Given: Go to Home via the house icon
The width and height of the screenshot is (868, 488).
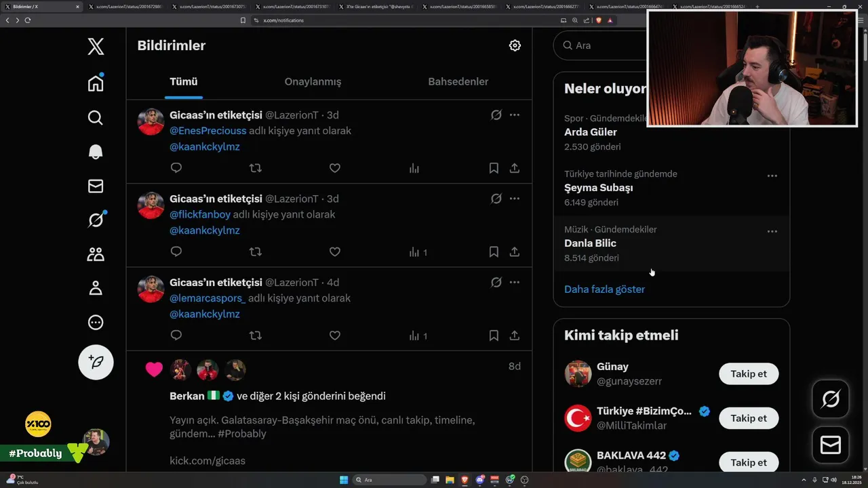Looking at the screenshot, I should (96, 83).
